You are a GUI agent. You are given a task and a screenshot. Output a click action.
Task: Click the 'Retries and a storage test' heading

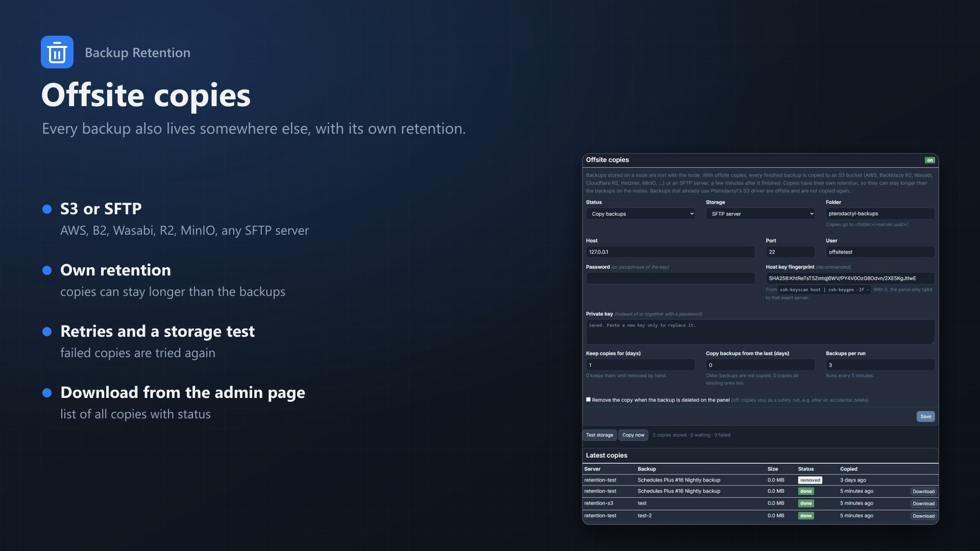tap(157, 331)
